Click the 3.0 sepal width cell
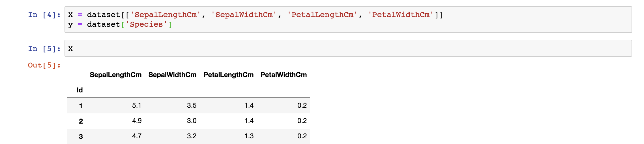The height and width of the screenshot is (144, 644). (192, 121)
